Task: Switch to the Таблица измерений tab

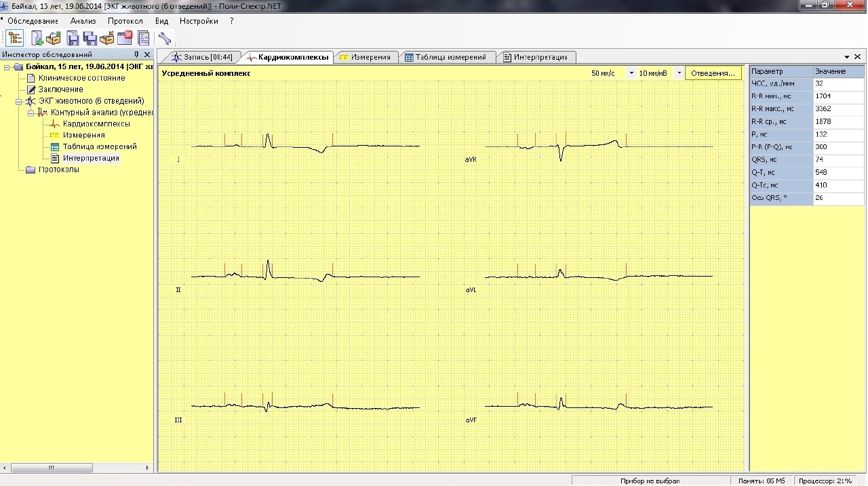Action: coord(446,57)
